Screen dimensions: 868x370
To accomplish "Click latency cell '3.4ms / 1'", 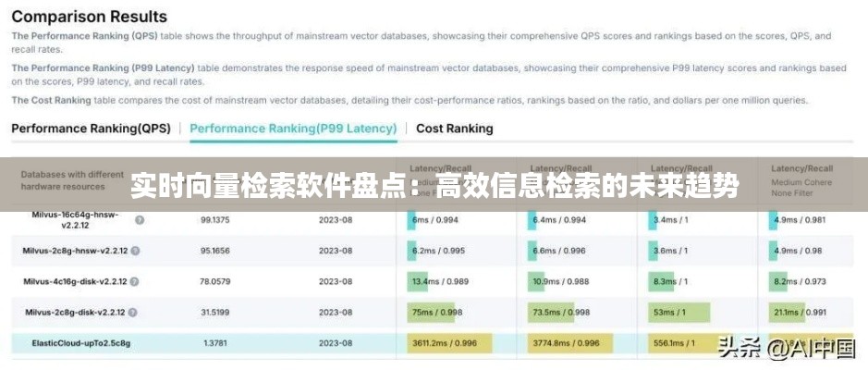I will point(670,220).
